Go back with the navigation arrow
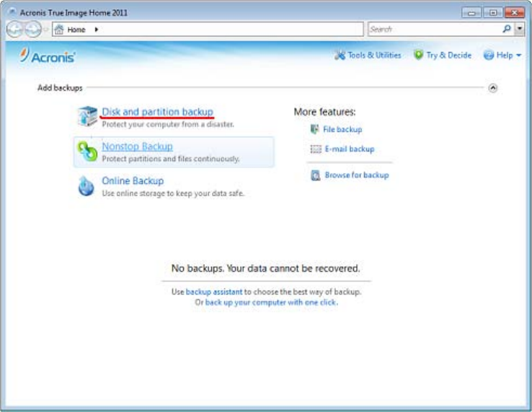Screen dimensions: 532x412 [x=14, y=29]
